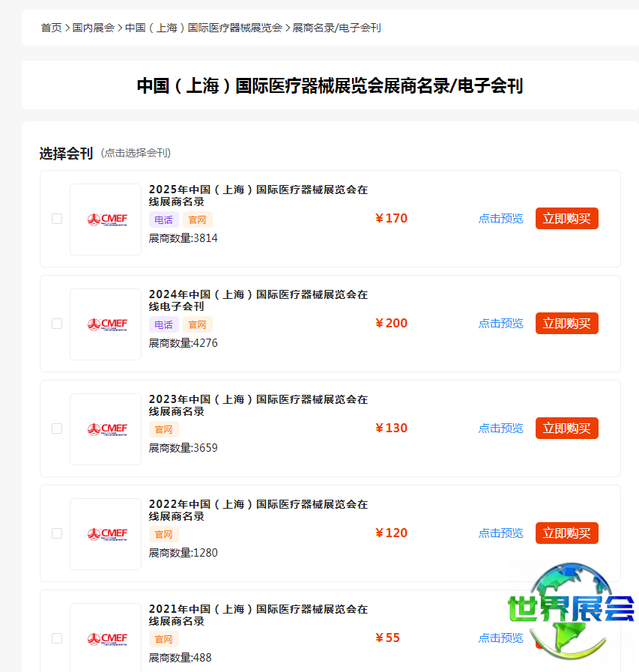The height and width of the screenshot is (672, 639).
Task: Enable the 2022 exhibitor list checkbox
Action: (57, 533)
